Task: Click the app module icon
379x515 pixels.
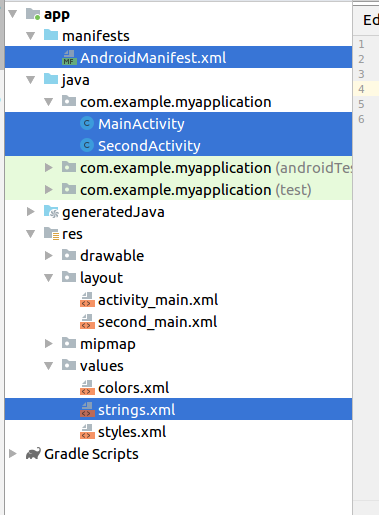Action: 33,14
